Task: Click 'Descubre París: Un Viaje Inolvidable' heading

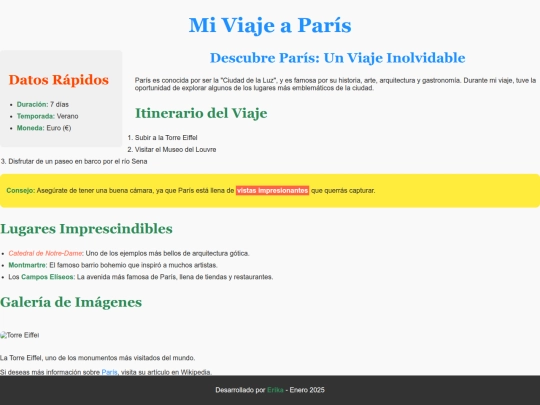Action: tap(338, 58)
